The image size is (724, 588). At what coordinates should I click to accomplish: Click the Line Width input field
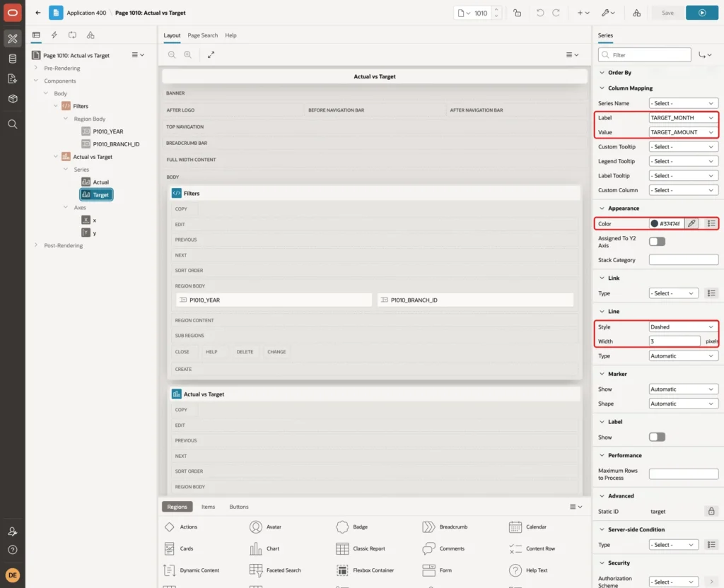[674, 341]
